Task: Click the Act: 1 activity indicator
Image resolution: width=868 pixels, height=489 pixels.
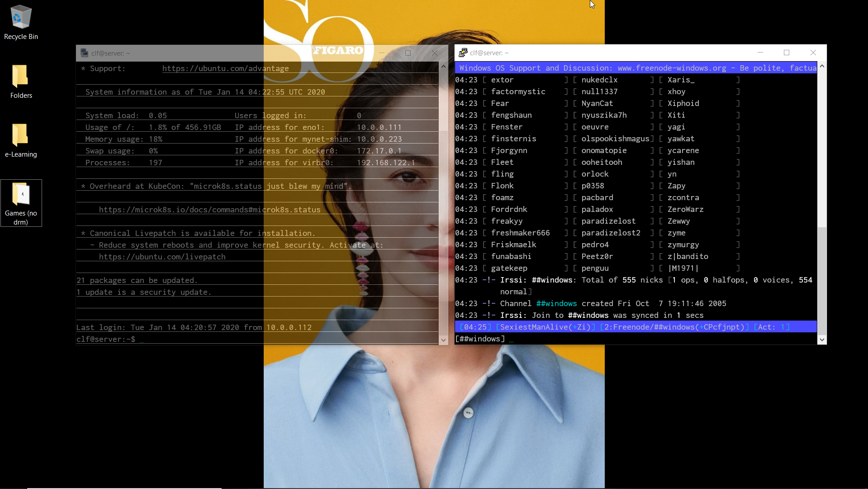Action: point(772,327)
